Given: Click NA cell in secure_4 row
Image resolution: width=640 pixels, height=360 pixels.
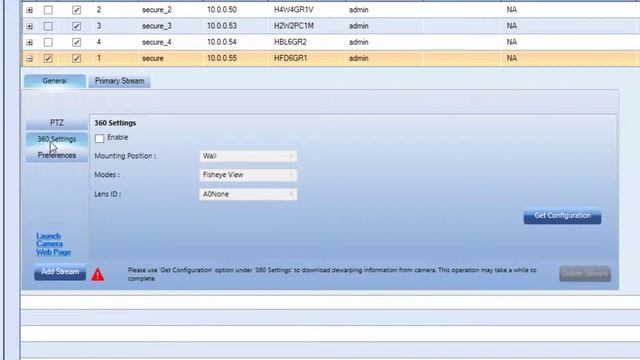Looking at the screenshot, I should click(511, 42).
